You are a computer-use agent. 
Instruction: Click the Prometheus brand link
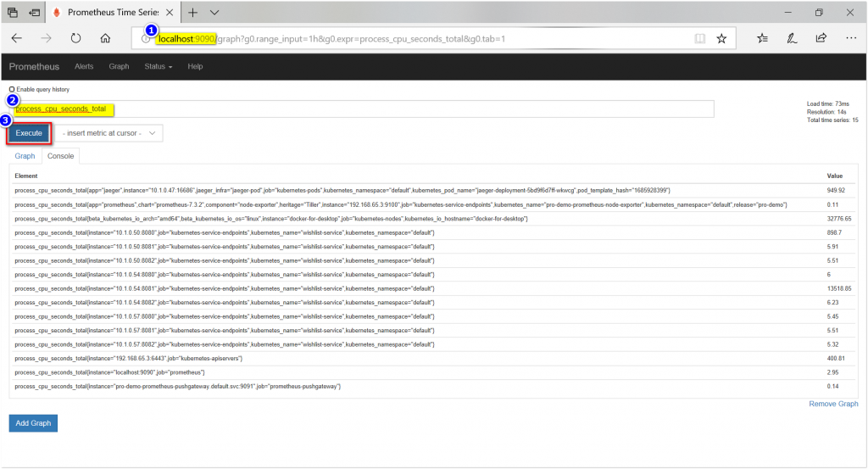(34, 66)
